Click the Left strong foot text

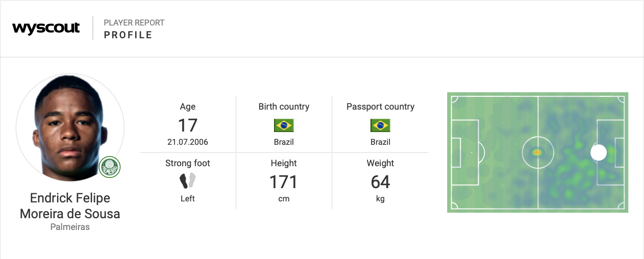pyautogui.click(x=188, y=198)
